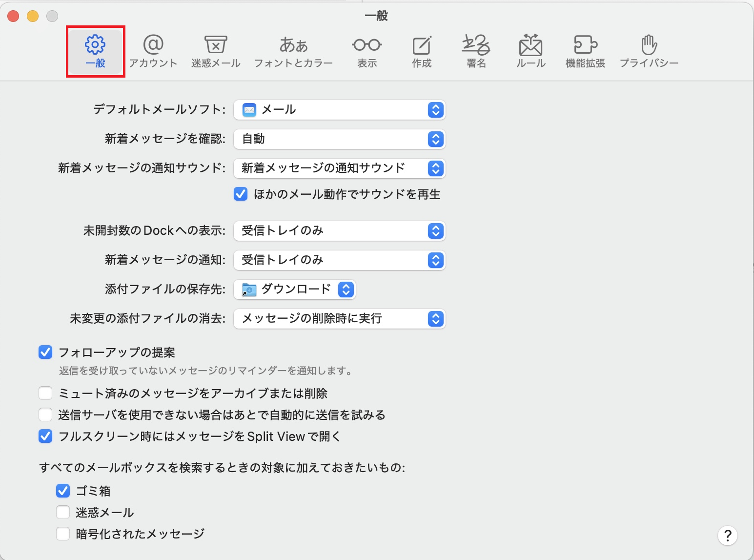Check the 迷惑メール search inclusion checkbox
Viewport: 754px width, 560px height.
(63, 512)
